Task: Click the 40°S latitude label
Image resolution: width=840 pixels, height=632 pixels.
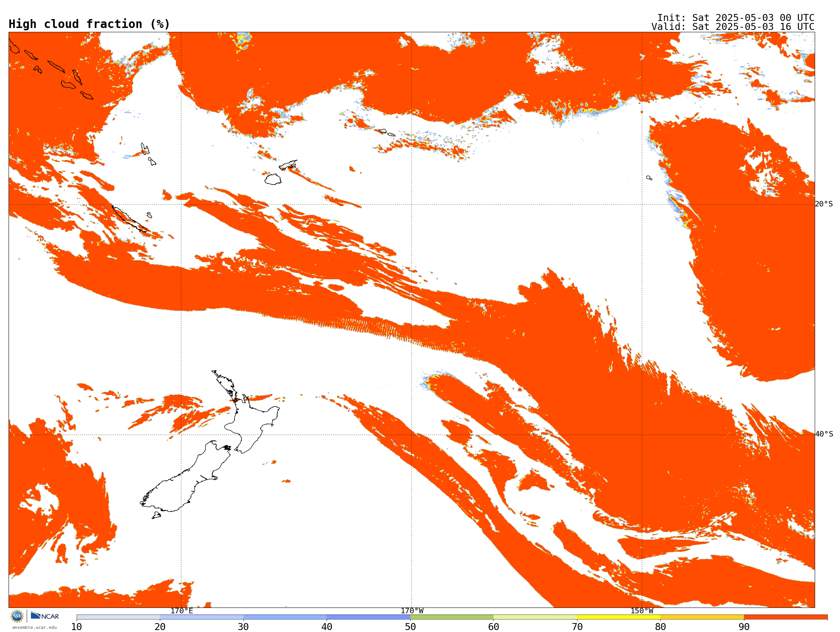Action: [824, 434]
